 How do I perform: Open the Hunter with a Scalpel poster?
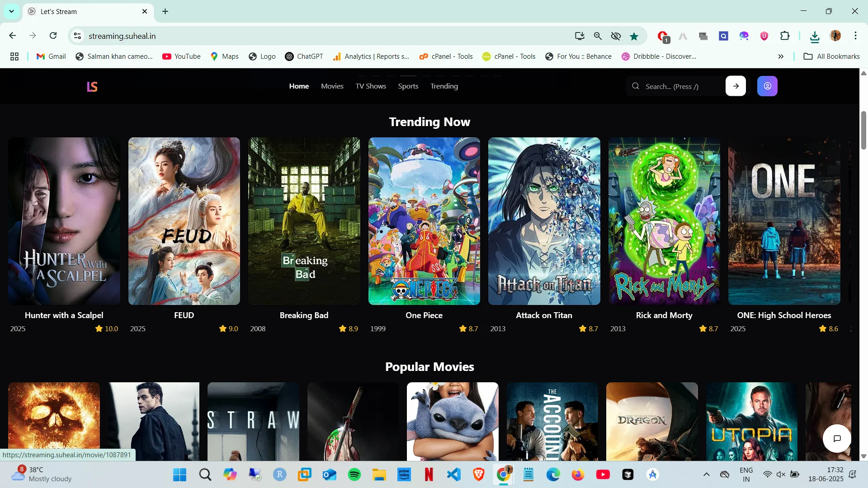[64, 221]
